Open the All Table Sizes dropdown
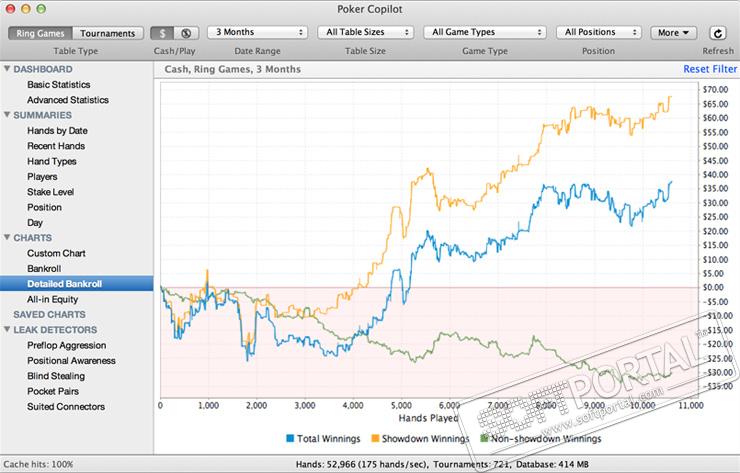Viewport: 740px width, 473px height. pos(365,32)
